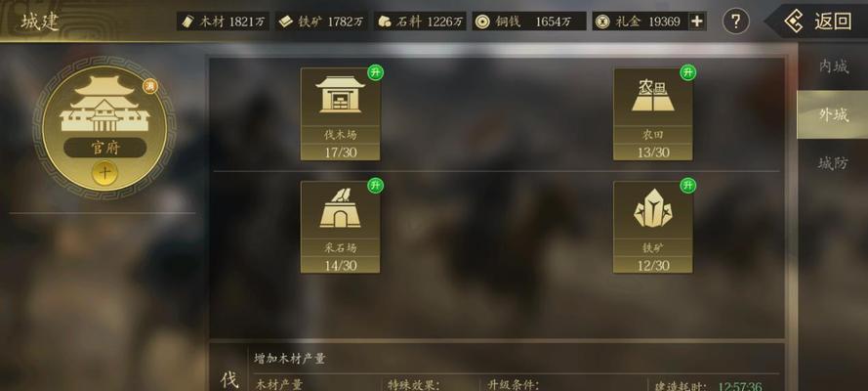Click the 木材 wood resource counter
Image resolution: width=868 pixels, height=391 pixels.
tap(223, 22)
